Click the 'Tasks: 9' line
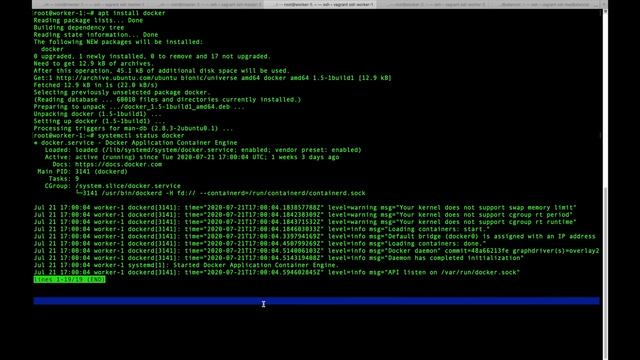The width and height of the screenshot is (640, 360). coord(64,179)
